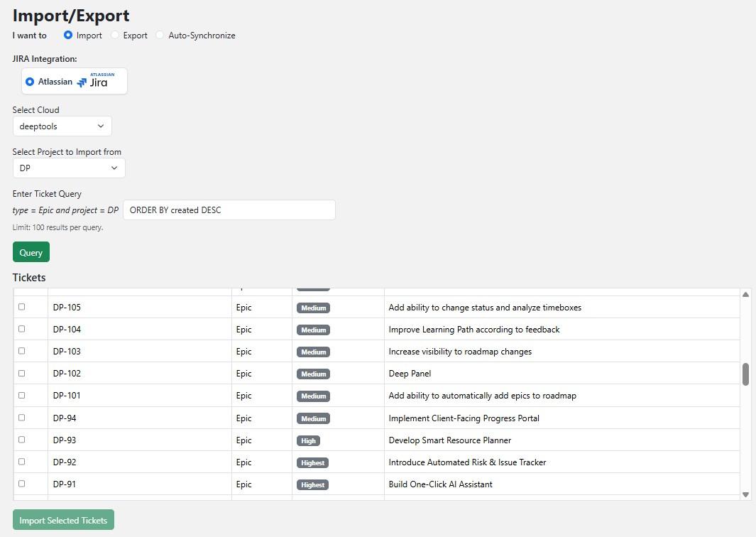Check the DP-105 ticket checkbox
The height and width of the screenshot is (537, 756).
pos(22,307)
